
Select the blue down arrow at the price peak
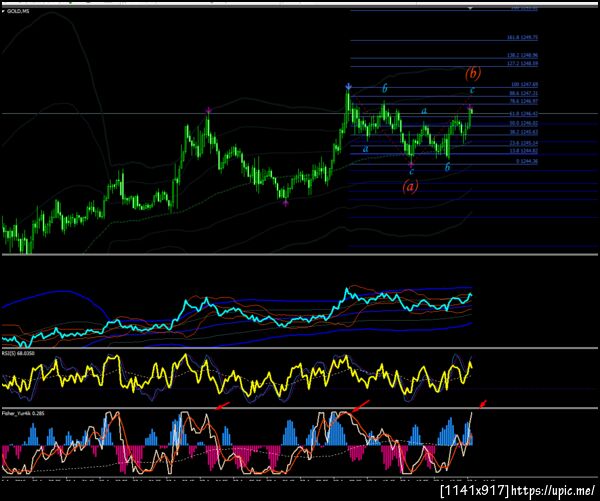click(348, 86)
